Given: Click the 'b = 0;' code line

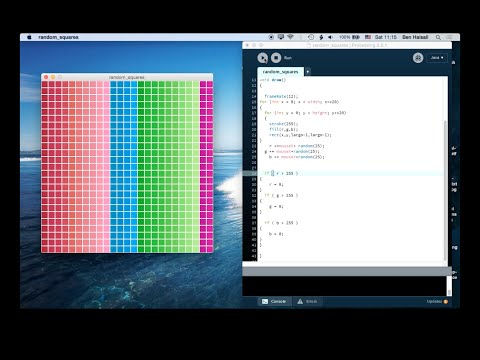Looking at the screenshot, I should [x=276, y=234].
